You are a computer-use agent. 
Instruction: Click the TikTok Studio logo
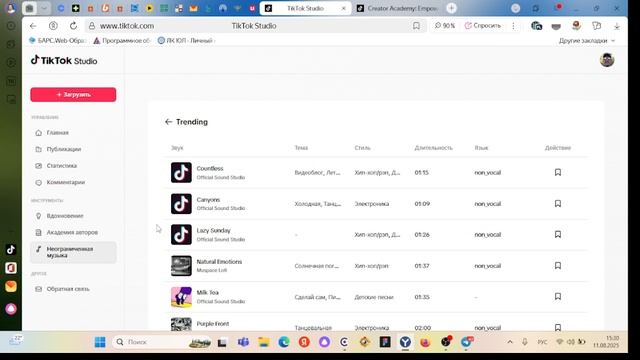click(x=64, y=60)
